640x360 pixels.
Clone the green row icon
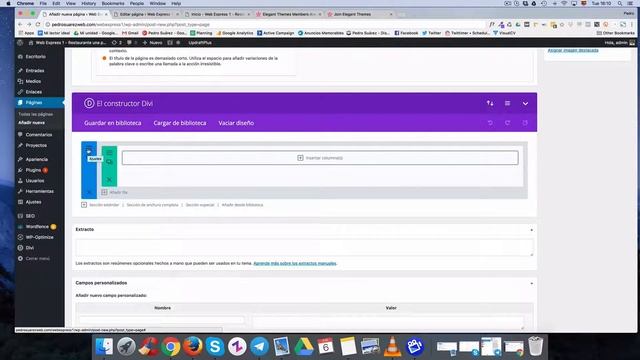[109, 162]
